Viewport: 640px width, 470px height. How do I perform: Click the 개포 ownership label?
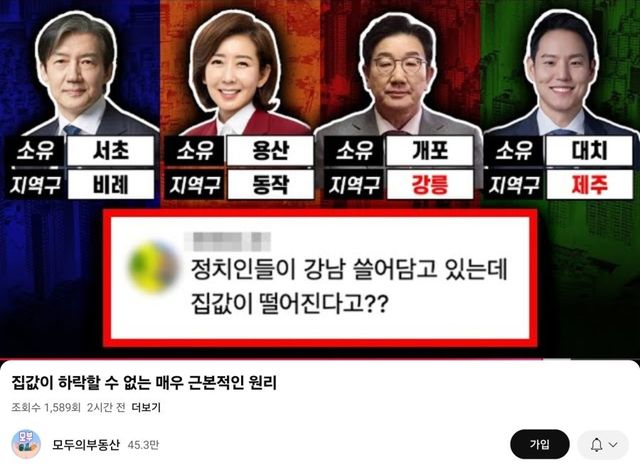(430, 151)
